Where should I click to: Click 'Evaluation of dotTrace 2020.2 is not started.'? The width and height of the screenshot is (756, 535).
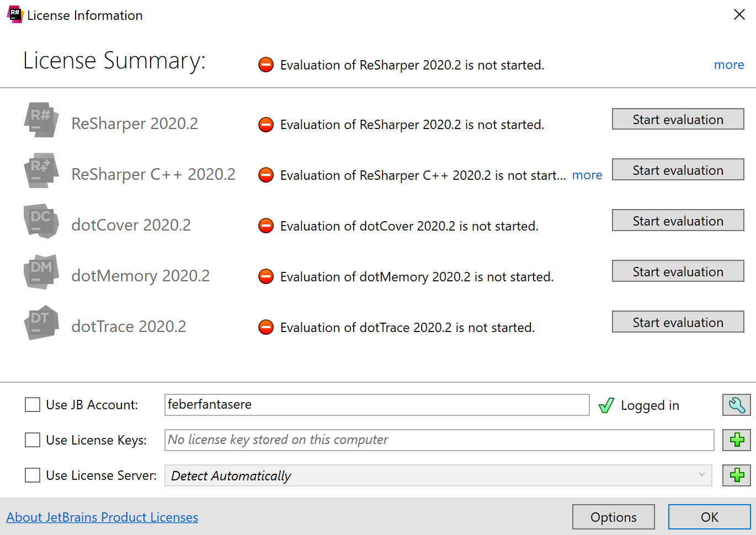408,328
